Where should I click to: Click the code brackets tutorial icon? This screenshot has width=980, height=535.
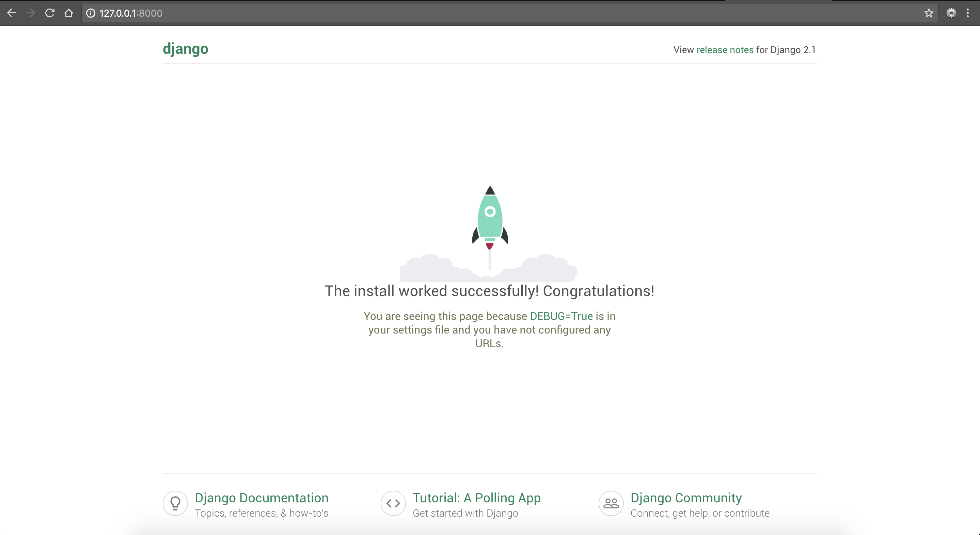[393, 503]
